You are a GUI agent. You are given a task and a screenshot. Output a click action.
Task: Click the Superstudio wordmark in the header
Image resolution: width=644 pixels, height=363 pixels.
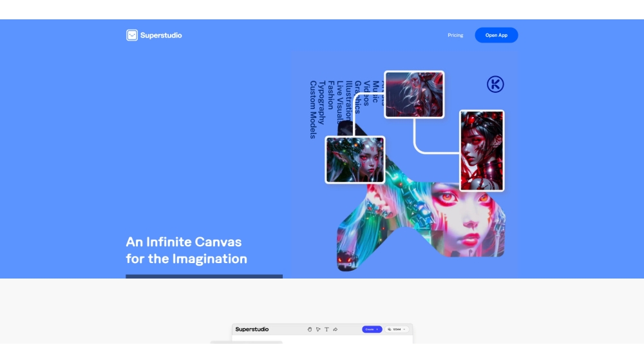(x=162, y=35)
